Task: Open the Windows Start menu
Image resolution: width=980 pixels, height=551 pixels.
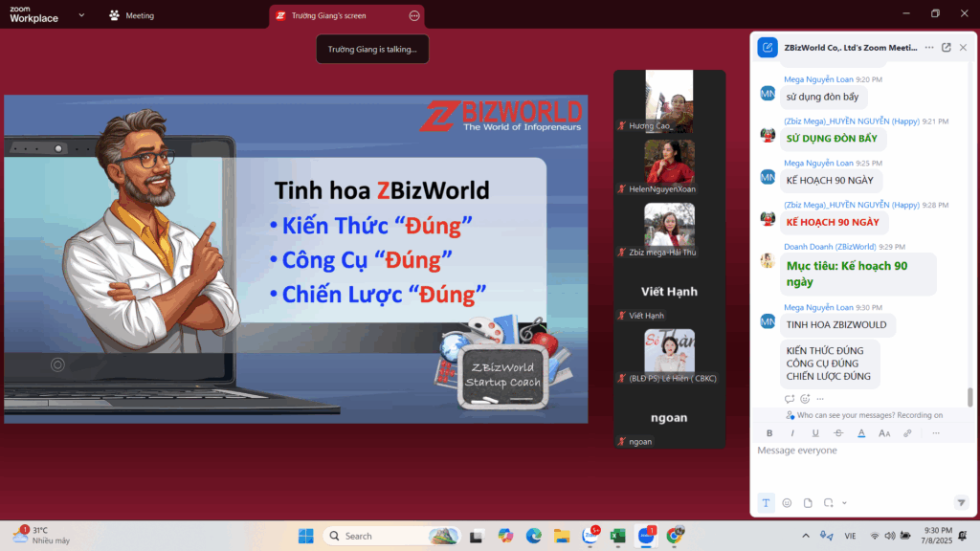Action: 305,536
